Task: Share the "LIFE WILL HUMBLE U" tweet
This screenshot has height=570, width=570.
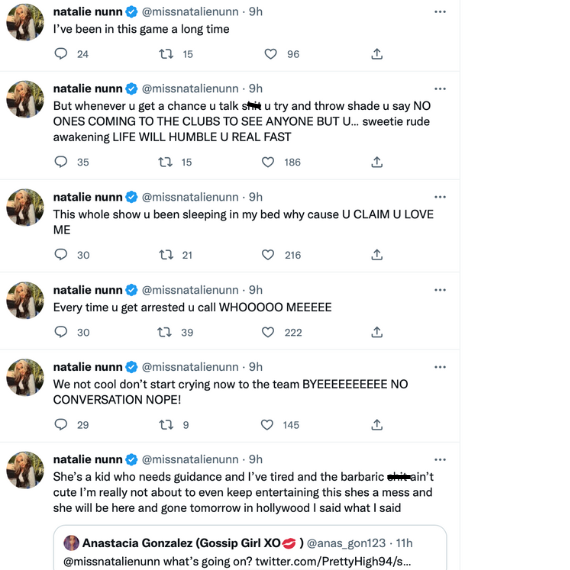Action: [x=377, y=162]
